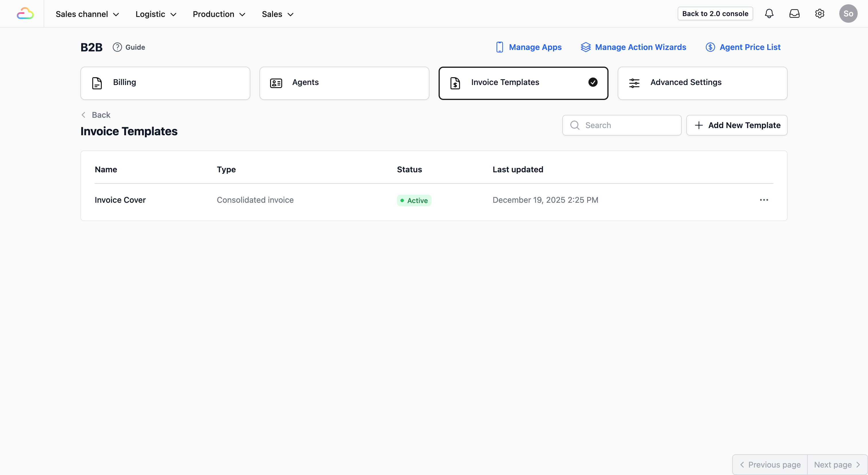Expand the Production dropdown menu
The image size is (868, 475).
[x=219, y=14]
